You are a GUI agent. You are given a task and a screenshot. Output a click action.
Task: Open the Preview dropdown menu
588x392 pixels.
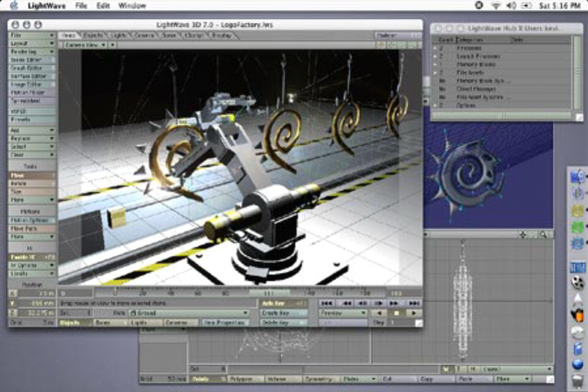(343, 313)
